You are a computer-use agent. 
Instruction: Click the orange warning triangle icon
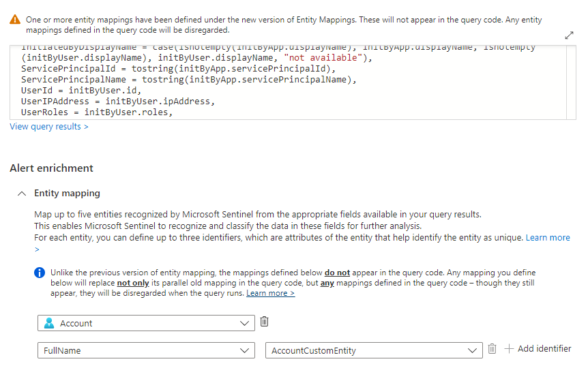(x=16, y=20)
